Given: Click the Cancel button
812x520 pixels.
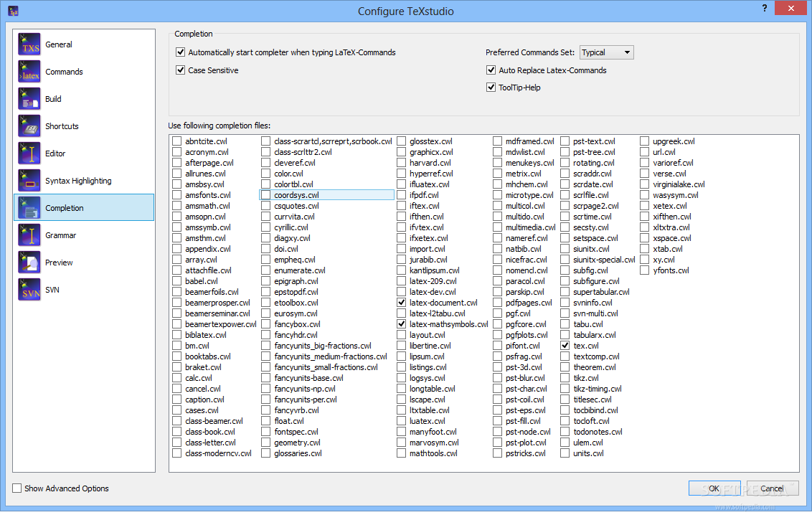Looking at the screenshot, I should pyautogui.click(x=772, y=488).
